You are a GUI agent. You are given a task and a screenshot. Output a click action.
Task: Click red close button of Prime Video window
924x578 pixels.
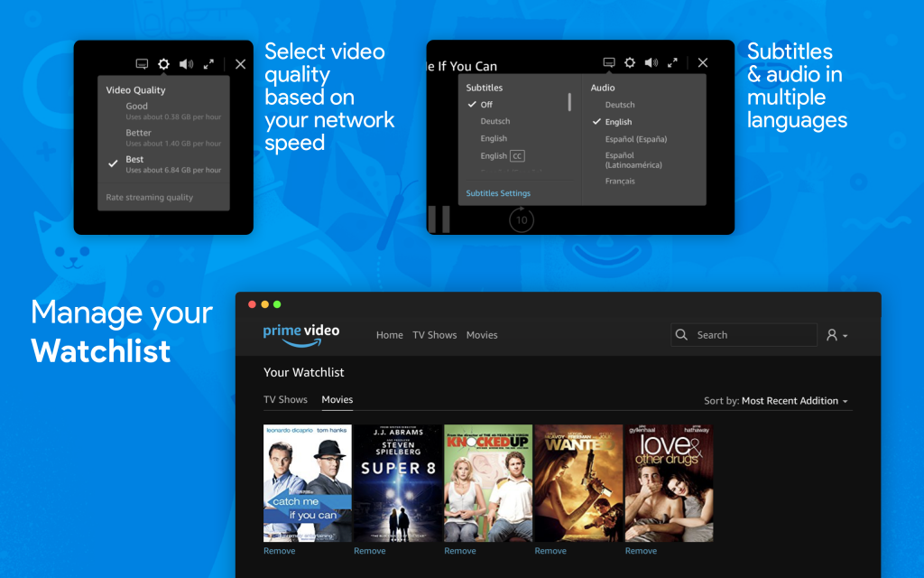point(253,304)
